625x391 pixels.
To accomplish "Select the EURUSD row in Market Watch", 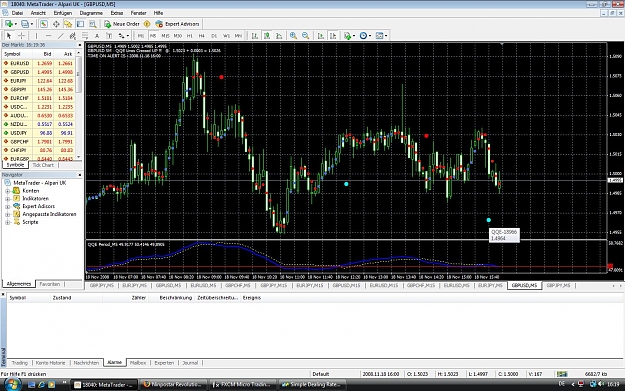I will tap(38, 63).
